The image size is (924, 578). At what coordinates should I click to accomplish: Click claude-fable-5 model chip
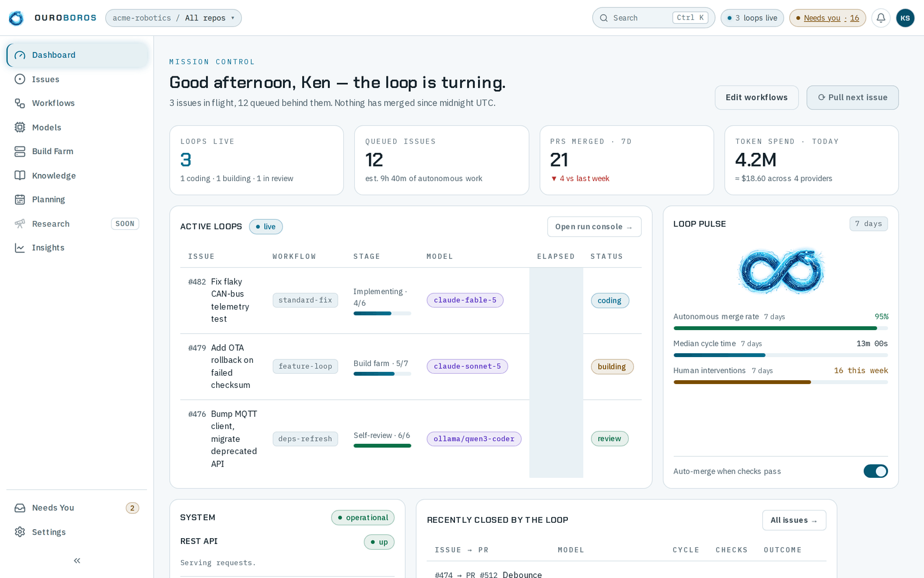point(465,300)
